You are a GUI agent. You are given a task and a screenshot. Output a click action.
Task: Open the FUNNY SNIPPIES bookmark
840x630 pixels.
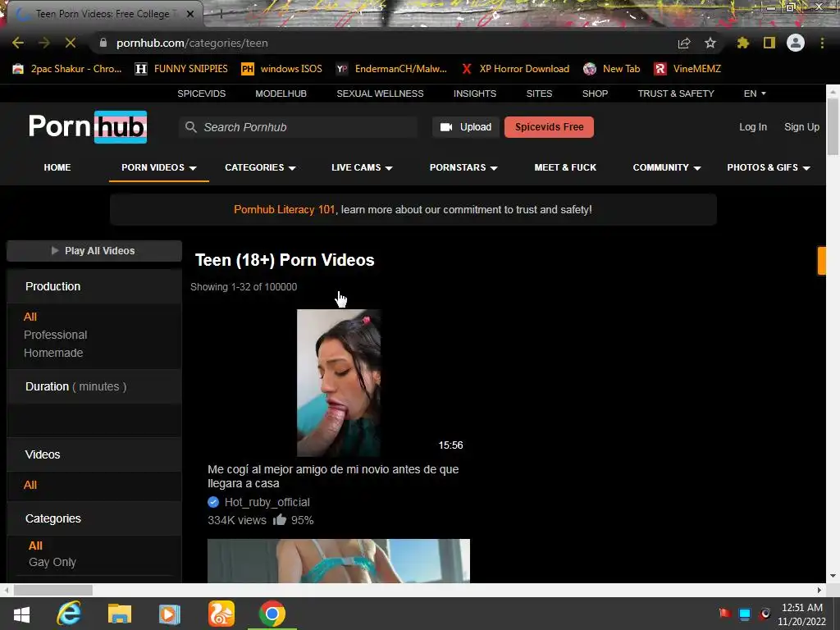click(x=181, y=69)
